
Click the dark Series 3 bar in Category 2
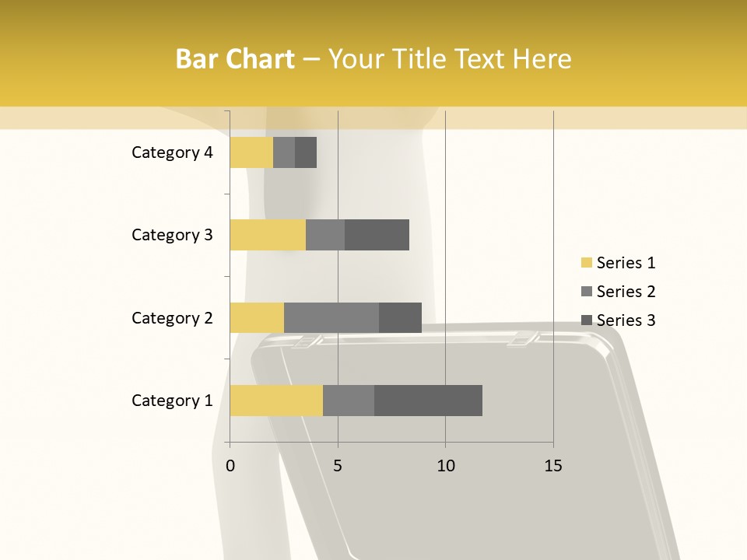coord(400,317)
